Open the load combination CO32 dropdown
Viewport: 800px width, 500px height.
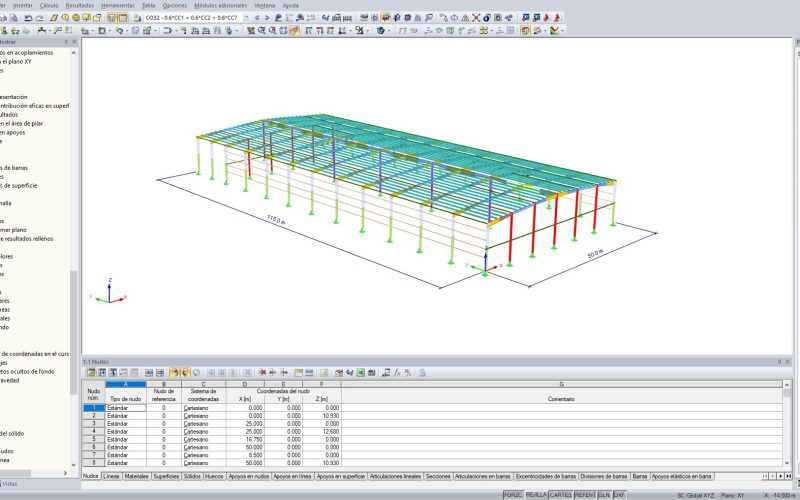[x=246, y=18]
